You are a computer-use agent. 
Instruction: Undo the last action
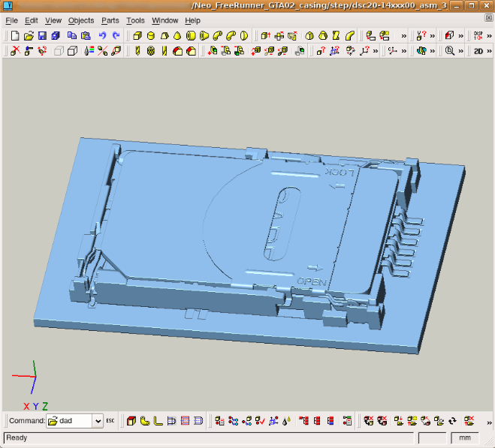coord(102,35)
